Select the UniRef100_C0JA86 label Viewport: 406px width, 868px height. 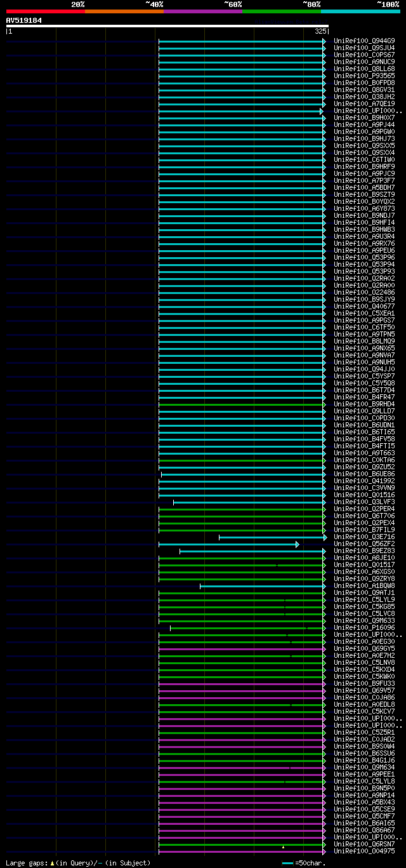364,697
